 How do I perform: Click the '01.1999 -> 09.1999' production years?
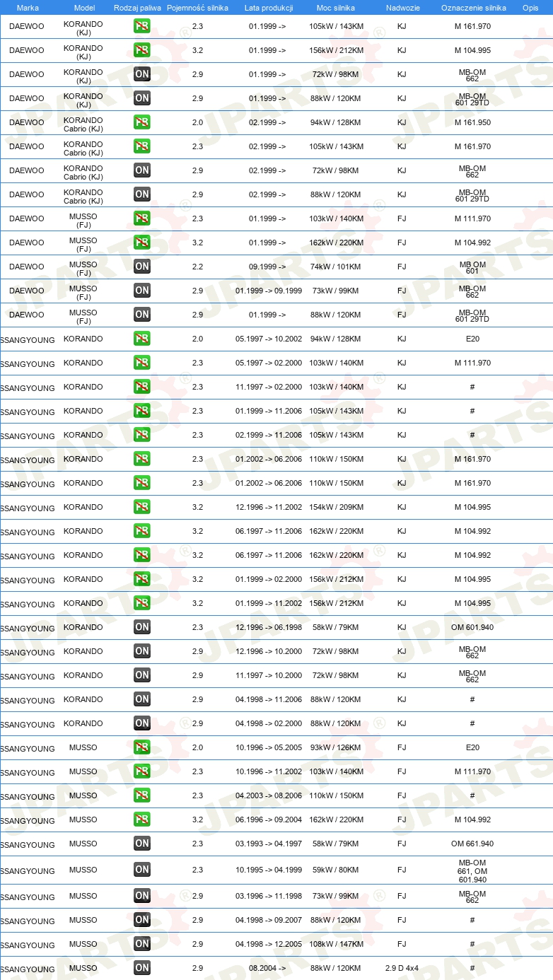click(x=269, y=291)
